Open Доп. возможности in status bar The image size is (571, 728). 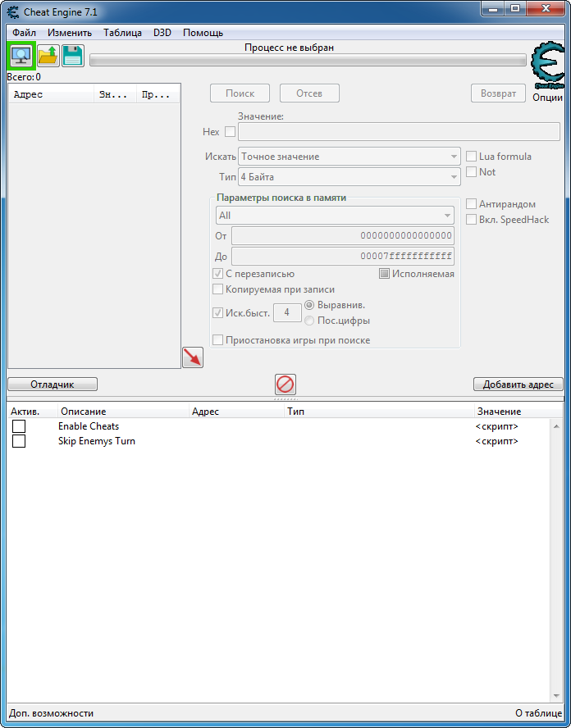coord(52,713)
